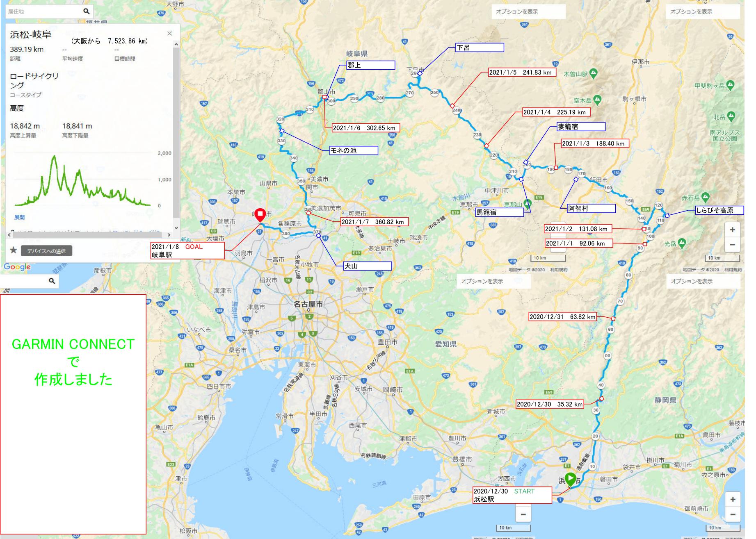Click the 340 km route marker
756x539 pixels.
point(293,158)
